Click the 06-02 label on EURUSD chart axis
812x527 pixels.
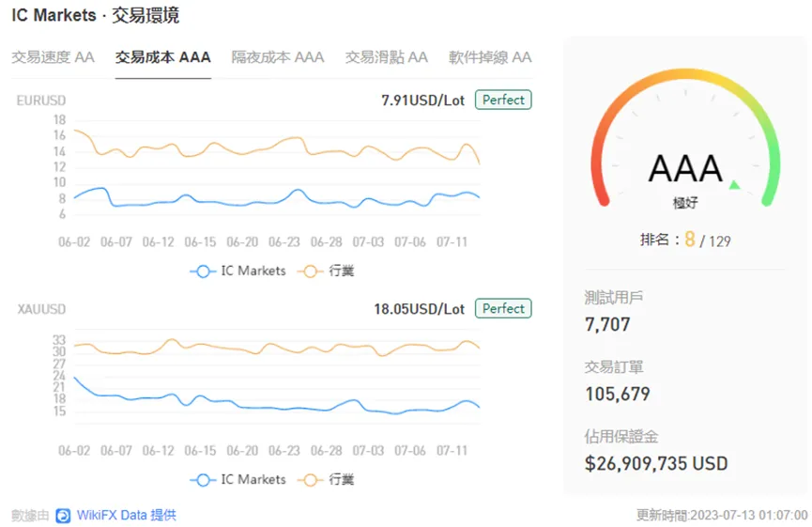tap(74, 242)
